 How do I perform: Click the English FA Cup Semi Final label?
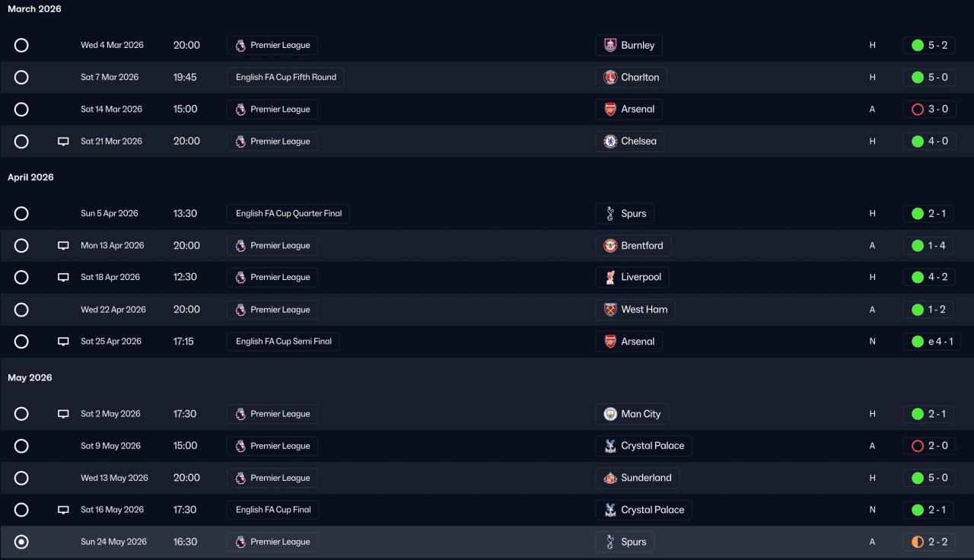283,342
